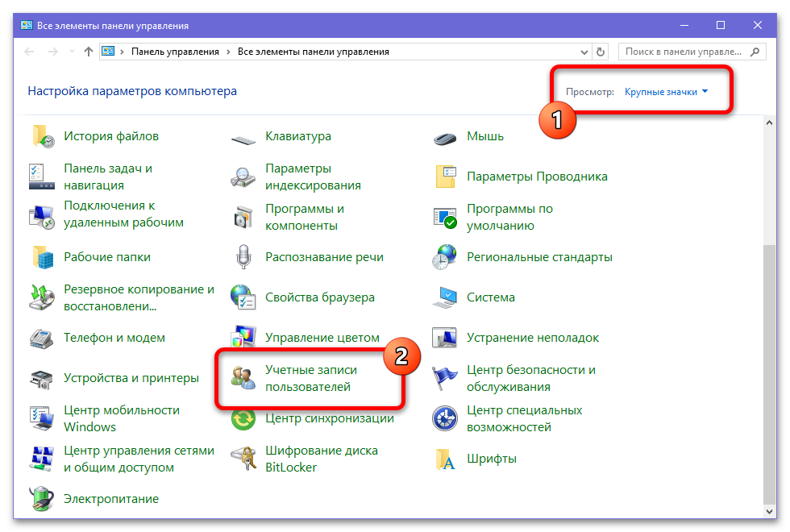Click the Система computer icon

click(x=445, y=297)
